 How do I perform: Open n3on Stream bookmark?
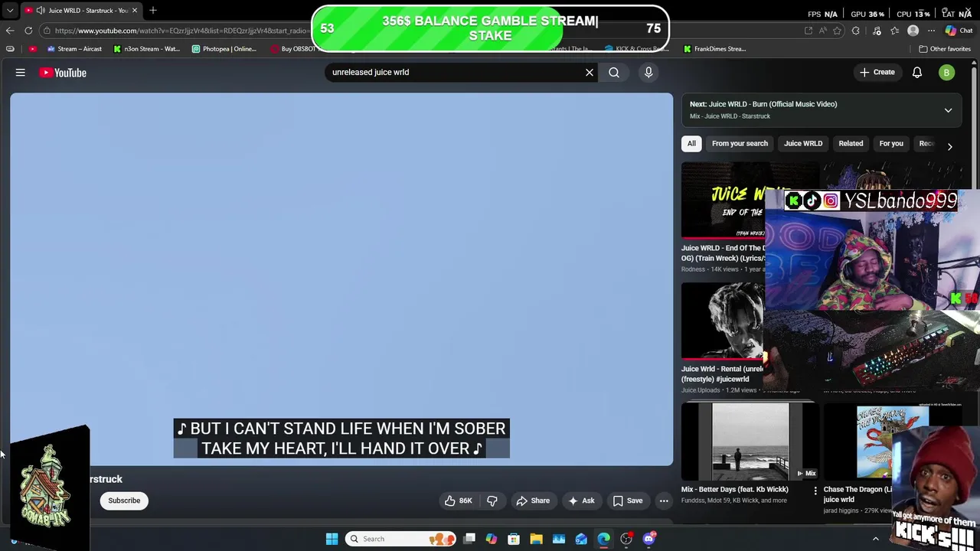pos(147,49)
